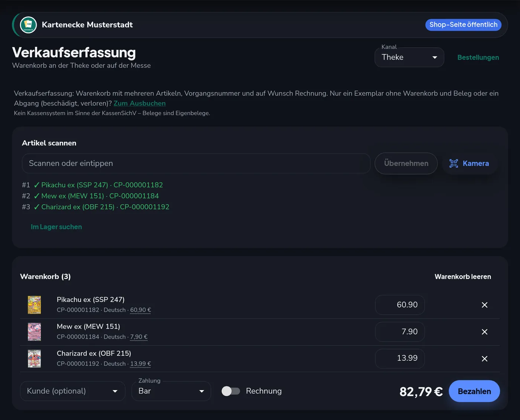Screen dimensions: 520x420
Task: Edit the 60.90 price field for Pikachu ex
Action: pyautogui.click(x=400, y=305)
